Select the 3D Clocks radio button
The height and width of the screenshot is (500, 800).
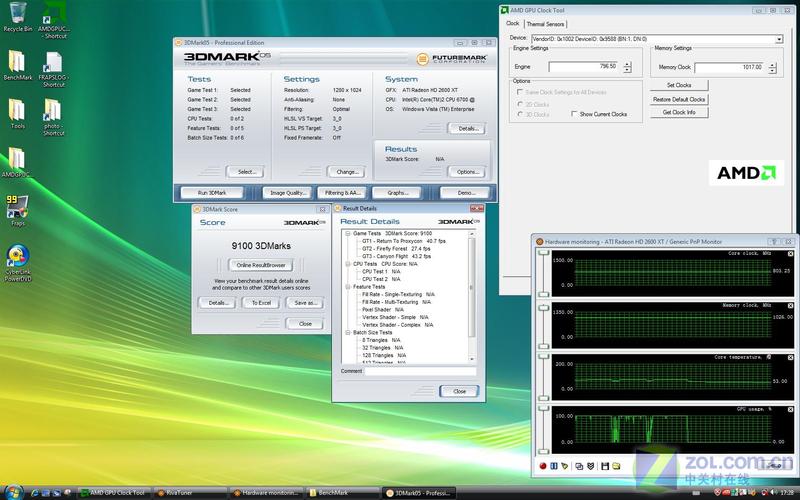[520, 114]
